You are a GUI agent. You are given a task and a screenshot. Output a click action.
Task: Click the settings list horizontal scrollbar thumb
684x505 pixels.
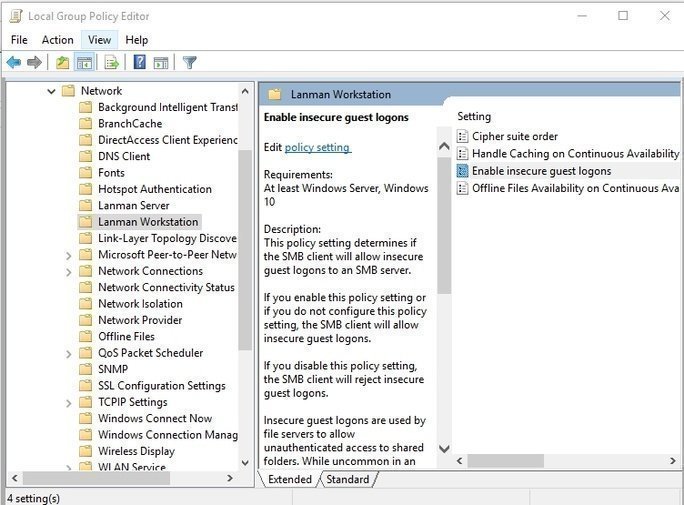pos(506,461)
